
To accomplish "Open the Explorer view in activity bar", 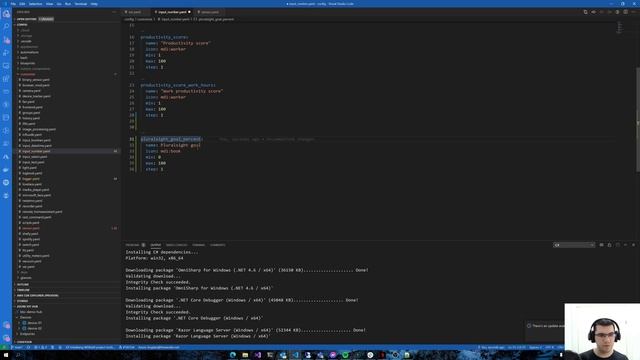I will 6,14.
